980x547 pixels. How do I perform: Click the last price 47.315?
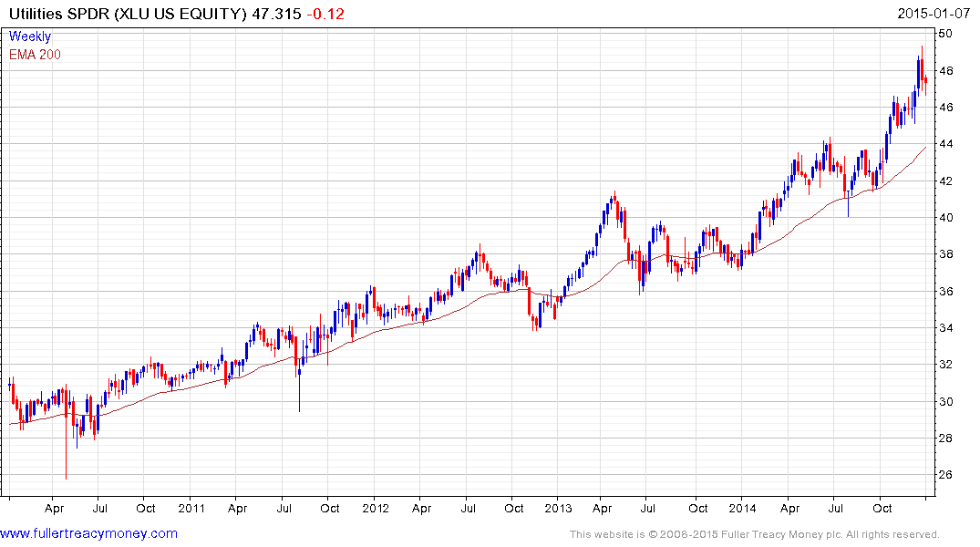[276, 14]
